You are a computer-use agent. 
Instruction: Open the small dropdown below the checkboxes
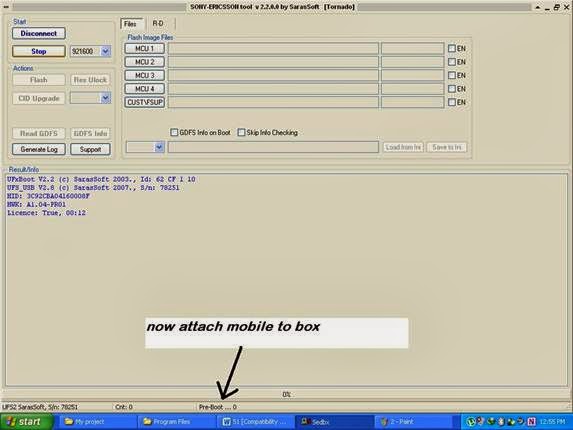tap(159, 147)
